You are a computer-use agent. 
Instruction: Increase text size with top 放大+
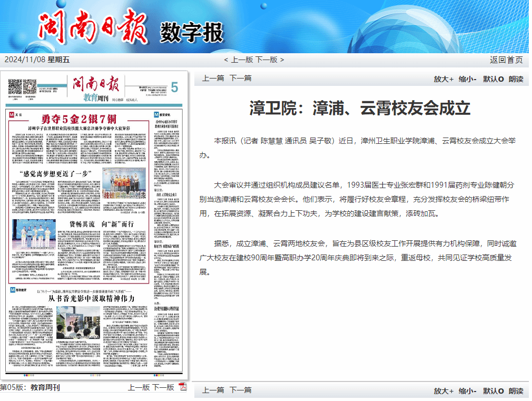tap(444, 79)
